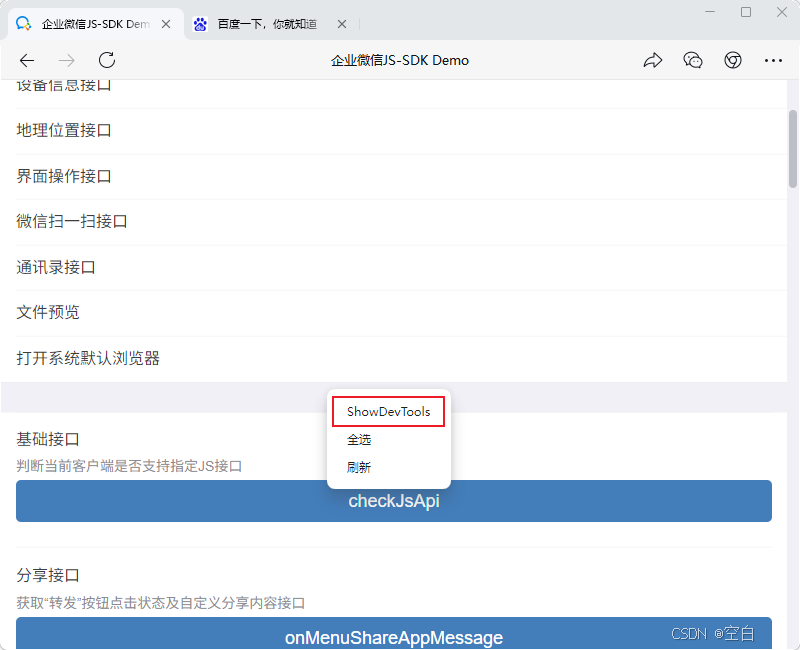The image size is (800, 650).
Task: Choose 刷新 from the context menu
Action: click(x=359, y=467)
